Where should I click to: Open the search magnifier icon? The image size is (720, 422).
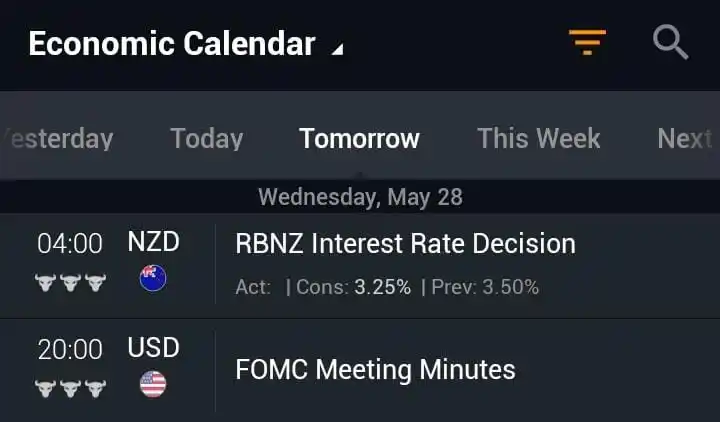pos(670,42)
